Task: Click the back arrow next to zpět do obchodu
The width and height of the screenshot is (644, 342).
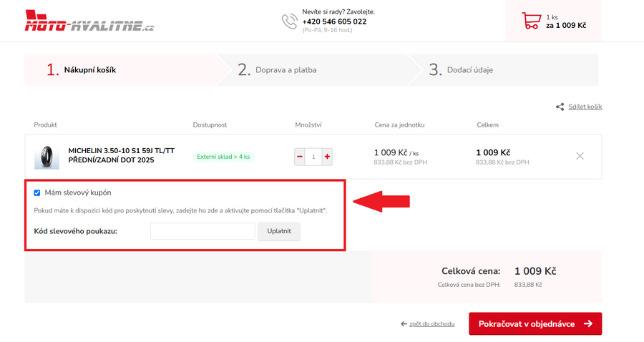Action: click(404, 324)
